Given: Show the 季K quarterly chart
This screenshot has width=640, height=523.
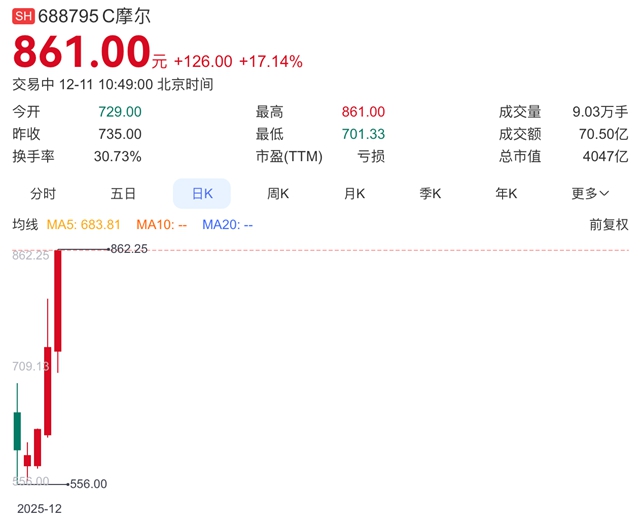Looking at the screenshot, I should pyautogui.click(x=430, y=193).
